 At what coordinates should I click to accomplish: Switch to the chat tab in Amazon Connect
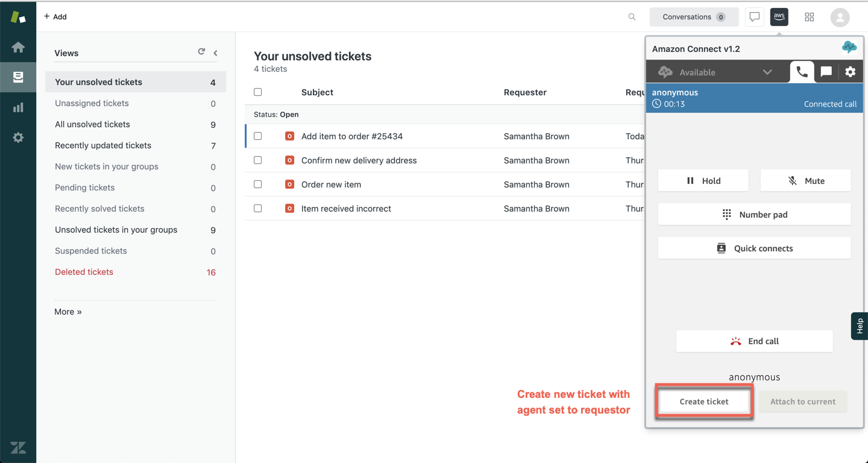826,72
